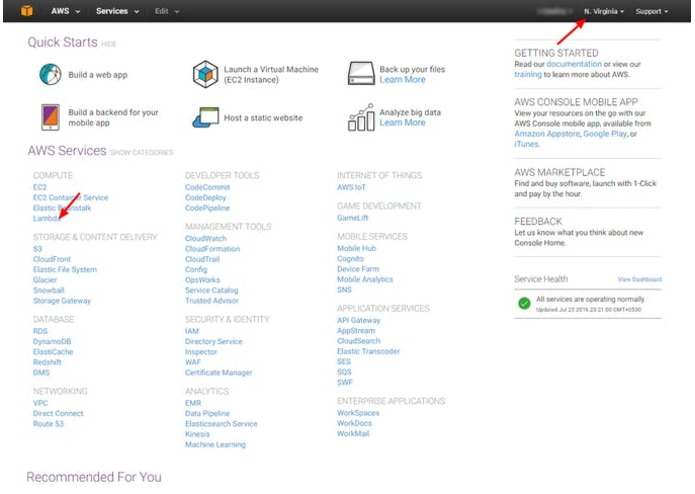Image resolution: width=695 pixels, height=494 pixels.
Task: Select the Build a web app quick start
Action: [x=98, y=75]
